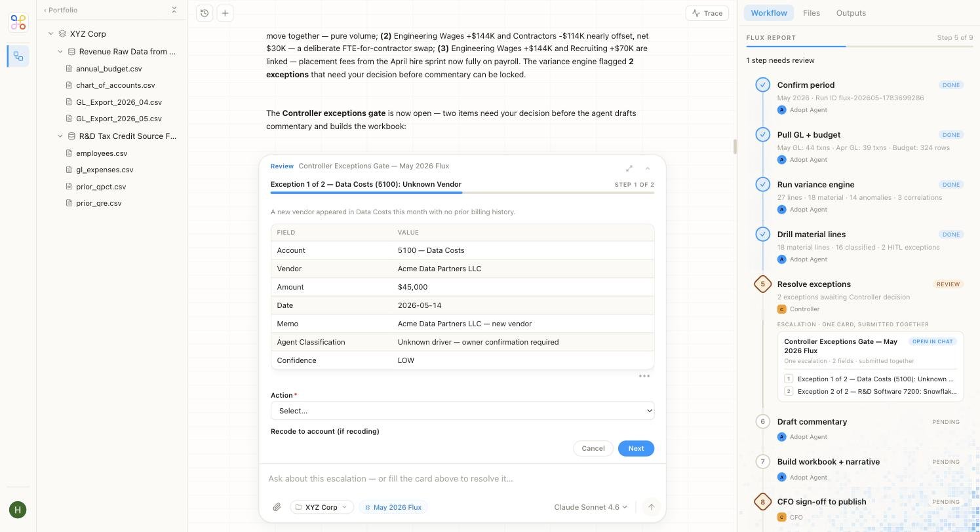980x532 pixels.
Task: Switch to Workflow tab
Action: [x=769, y=13]
